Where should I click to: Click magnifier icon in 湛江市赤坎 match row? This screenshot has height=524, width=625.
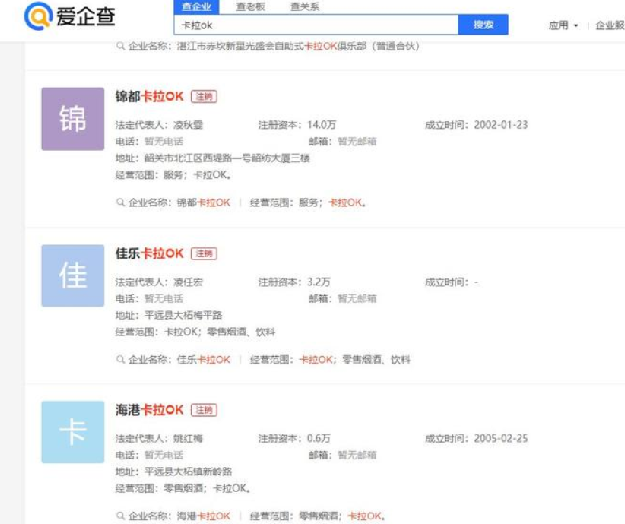tap(120, 46)
